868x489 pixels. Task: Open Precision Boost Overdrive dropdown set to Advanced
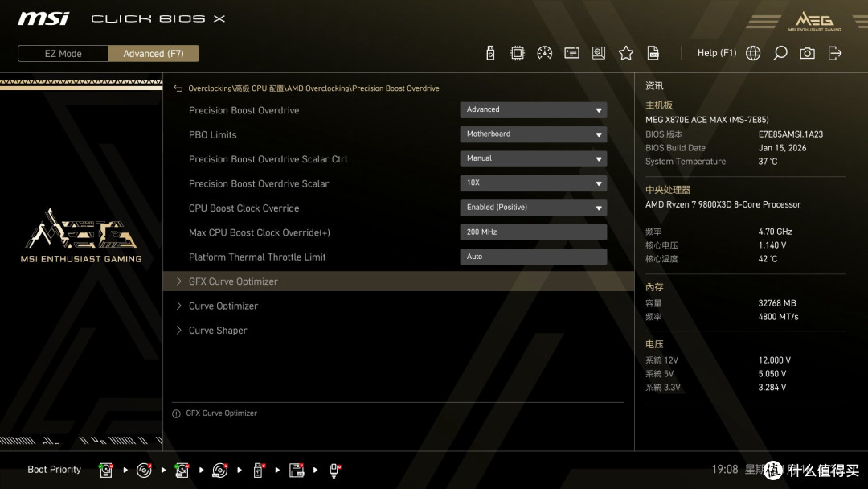[x=533, y=109]
